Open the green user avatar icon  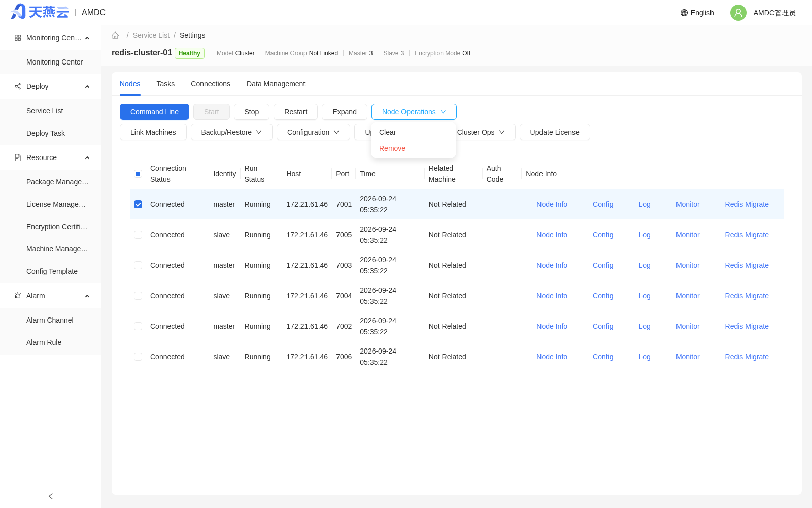(738, 13)
